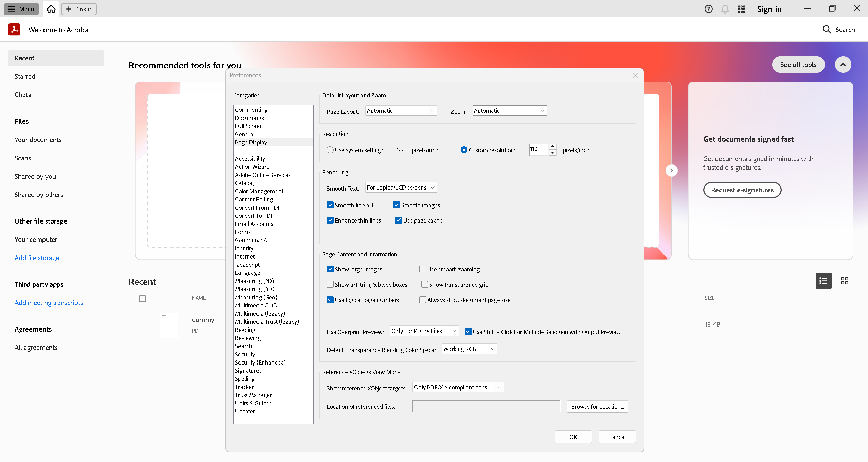Go to the Home icon tab
868x462 pixels.
(x=51, y=9)
